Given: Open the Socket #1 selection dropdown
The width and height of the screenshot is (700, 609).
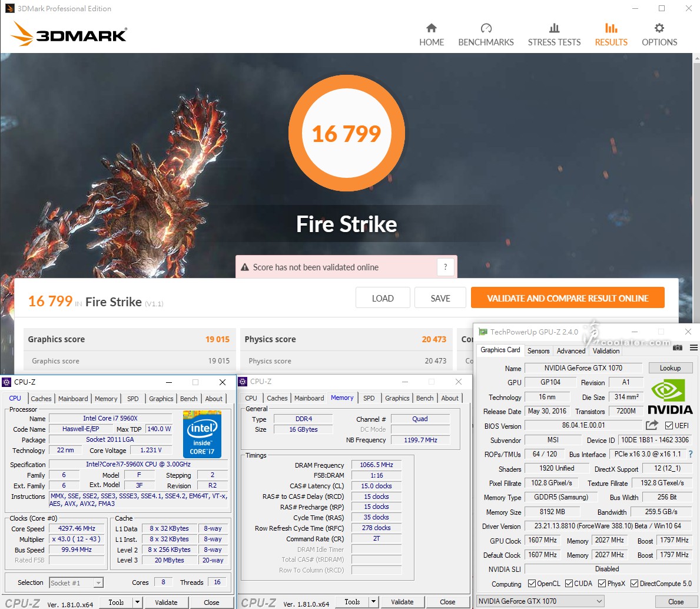Looking at the screenshot, I should coord(77,582).
